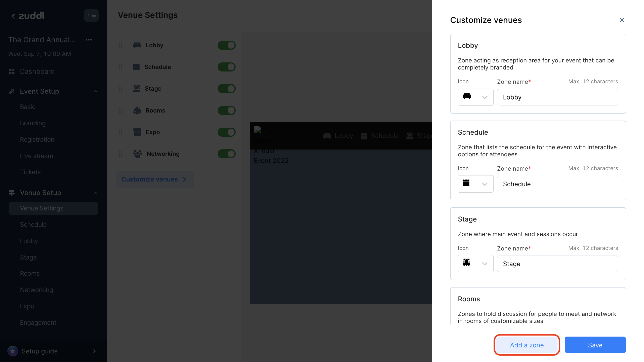644x362 pixels.
Task: Close the Customize venues panel
Action: [x=622, y=20]
